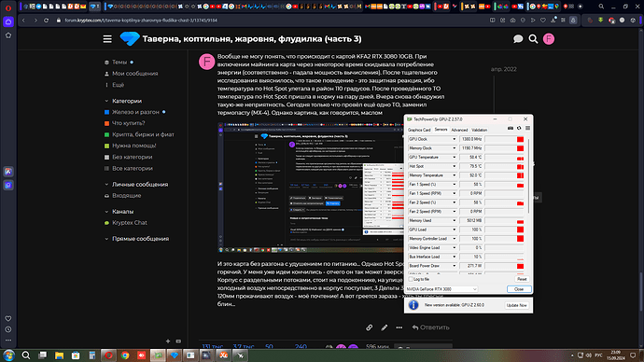Image resolution: width=644 pixels, height=362 pixels.
Task: Copy post link with chain icon
Action: (370, 327)
